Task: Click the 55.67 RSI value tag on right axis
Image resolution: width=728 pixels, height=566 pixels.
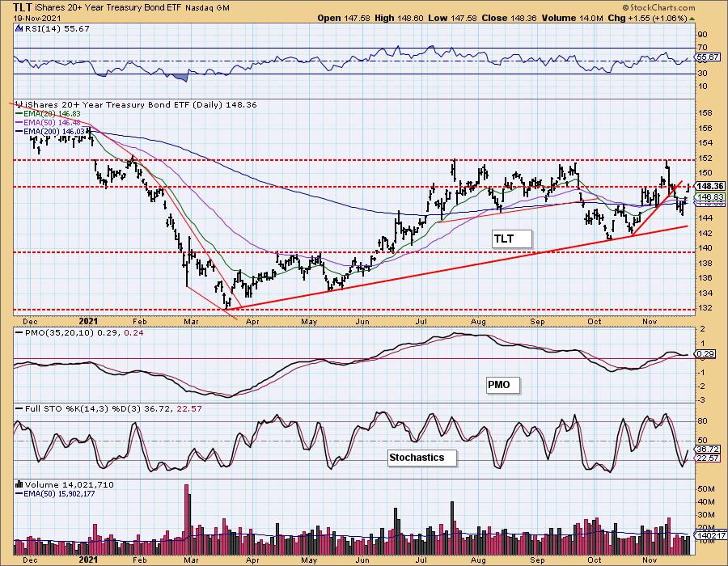Action: pos(709,57)
